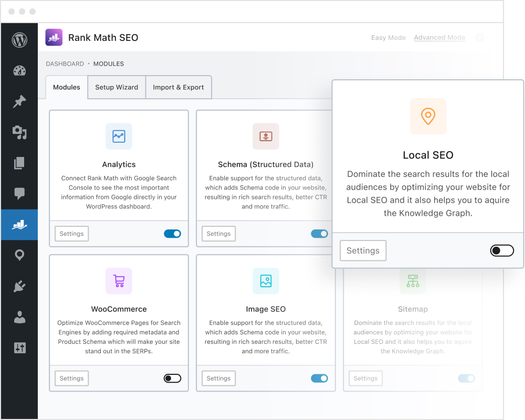Click the Advanced Mode link
The width and height of the screenshot is (525, 420).
[439, 37]
